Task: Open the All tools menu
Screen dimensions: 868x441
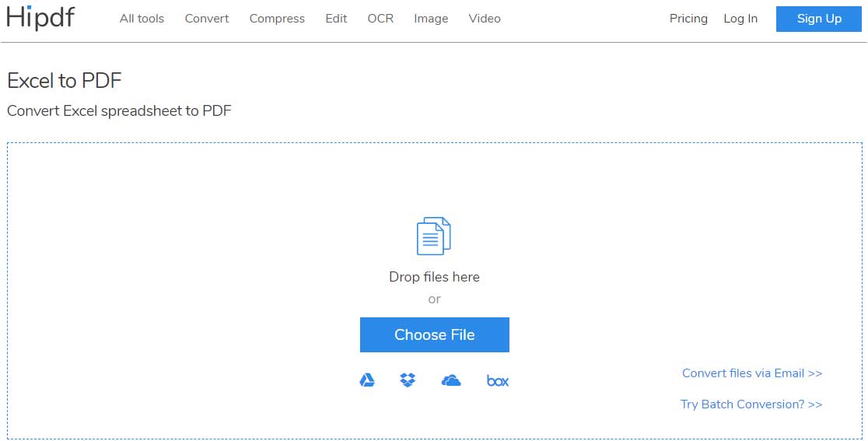Action: coord(142,18)
